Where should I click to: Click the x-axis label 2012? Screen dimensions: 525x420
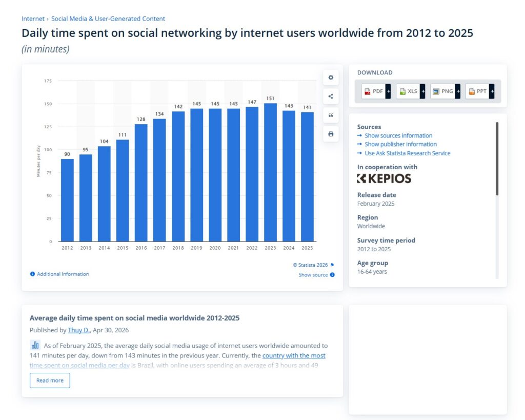point(67,248)
